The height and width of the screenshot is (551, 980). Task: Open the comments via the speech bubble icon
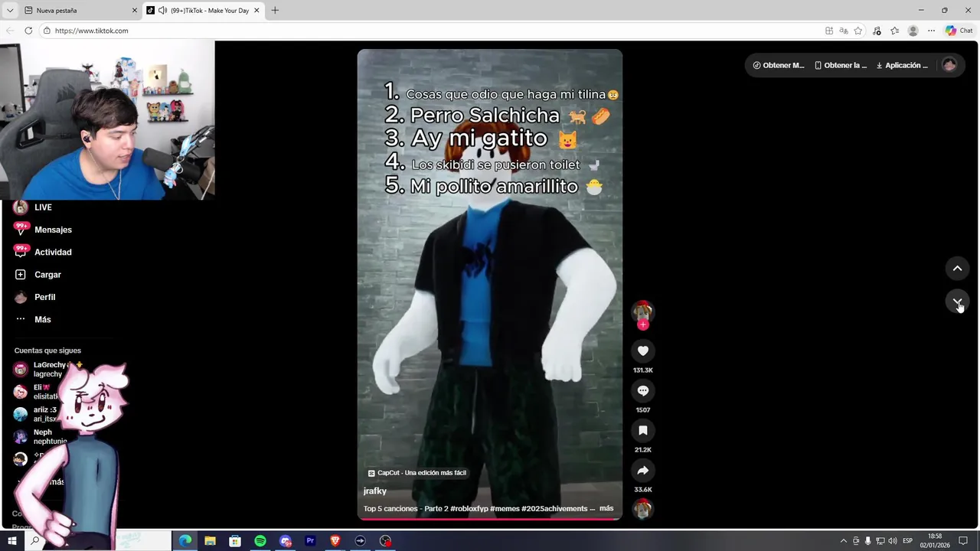643,391
